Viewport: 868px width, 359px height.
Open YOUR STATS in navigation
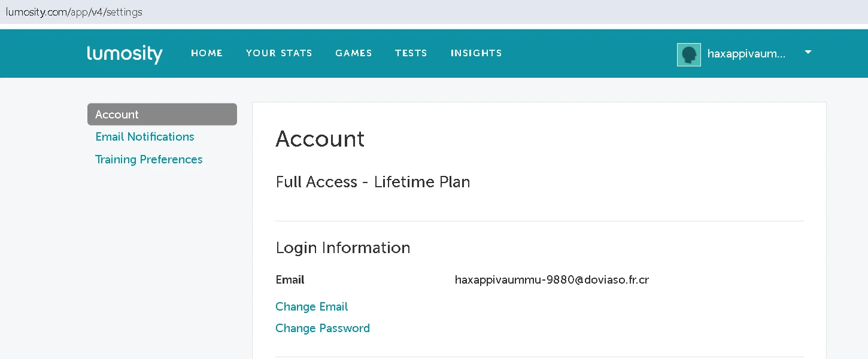coord(279,53)
